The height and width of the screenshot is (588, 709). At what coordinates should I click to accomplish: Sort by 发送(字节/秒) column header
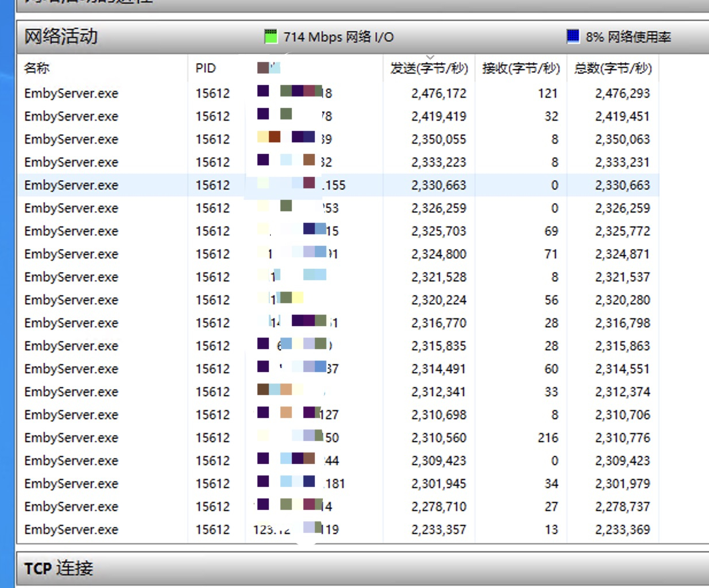(x=429, y=68)
